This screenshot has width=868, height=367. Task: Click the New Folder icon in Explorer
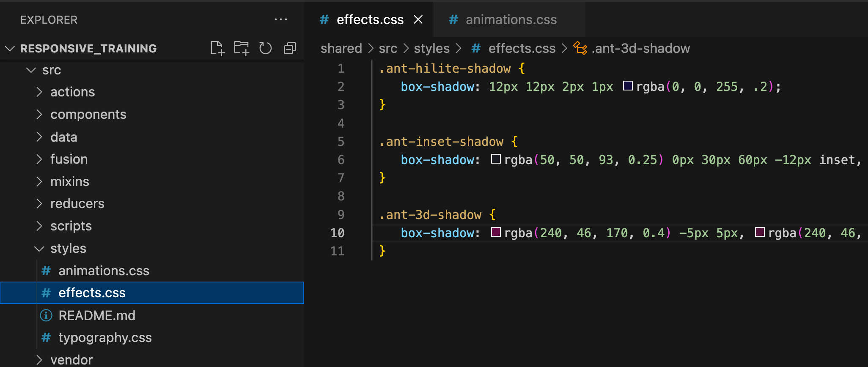coord(241,48)
